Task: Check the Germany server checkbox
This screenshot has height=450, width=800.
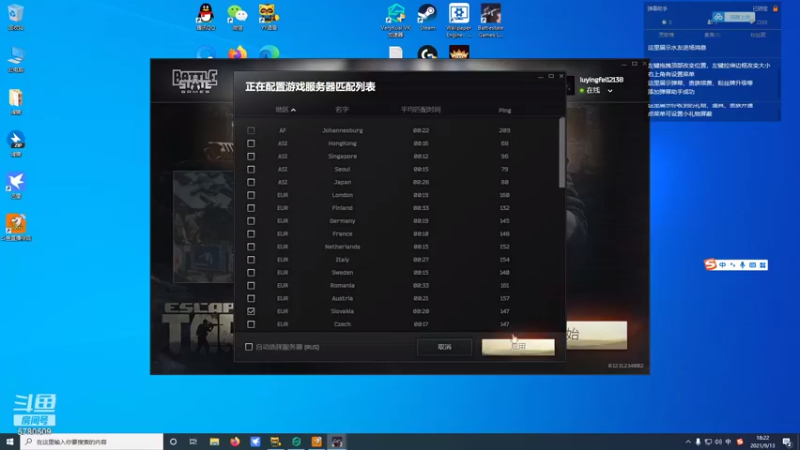Action: pos(251,221)
